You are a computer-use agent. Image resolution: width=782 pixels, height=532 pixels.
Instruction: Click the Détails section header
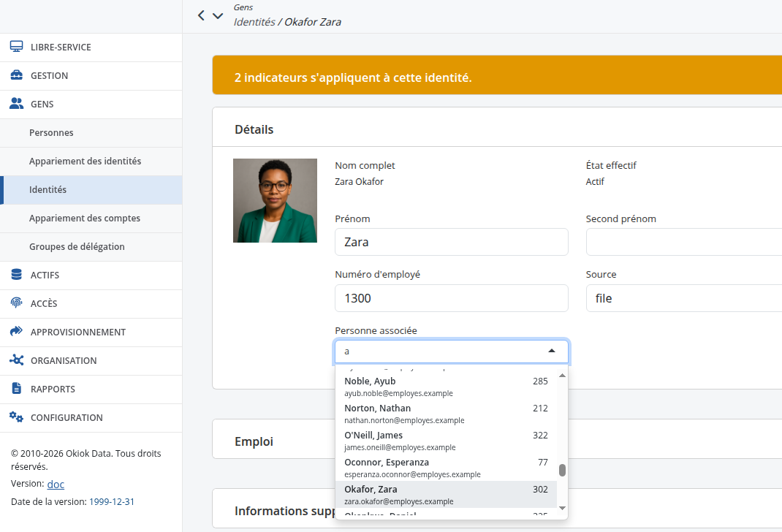coord(497,127)
